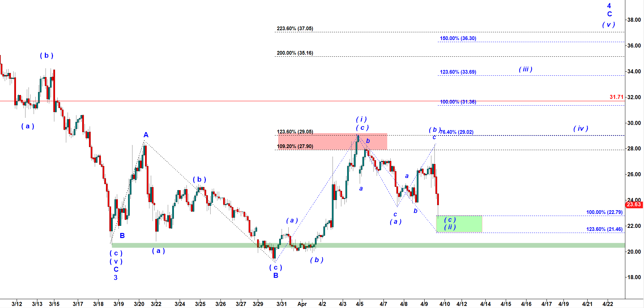The width and height of the screenshot is (644, 308).
Task: Select the blue 100.00% (31.36) level label
Action: coord(458,102)
